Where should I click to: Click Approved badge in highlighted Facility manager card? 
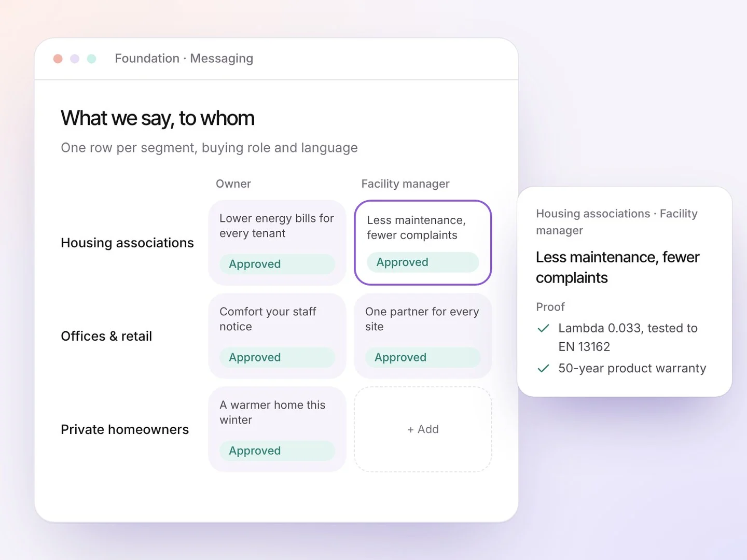pos(423,262)
